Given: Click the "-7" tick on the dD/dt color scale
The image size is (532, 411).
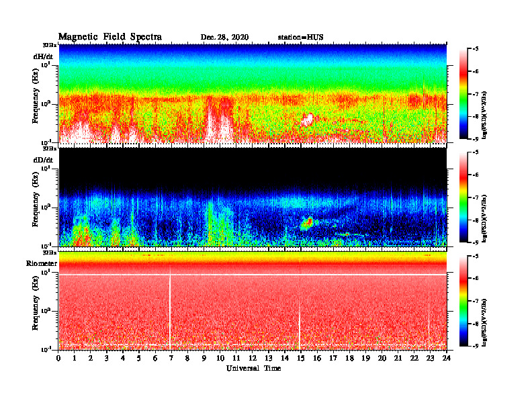Looking at the screenshot, I should [x=475, y=197].
